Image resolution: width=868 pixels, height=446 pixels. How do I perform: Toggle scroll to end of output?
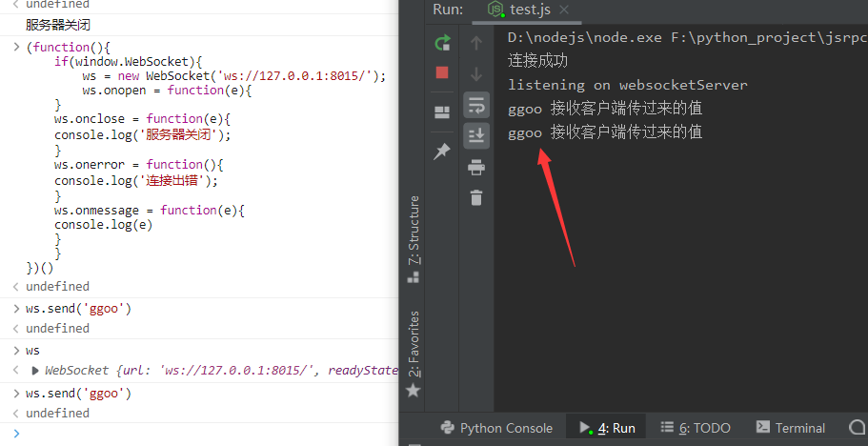click(476, 135)
